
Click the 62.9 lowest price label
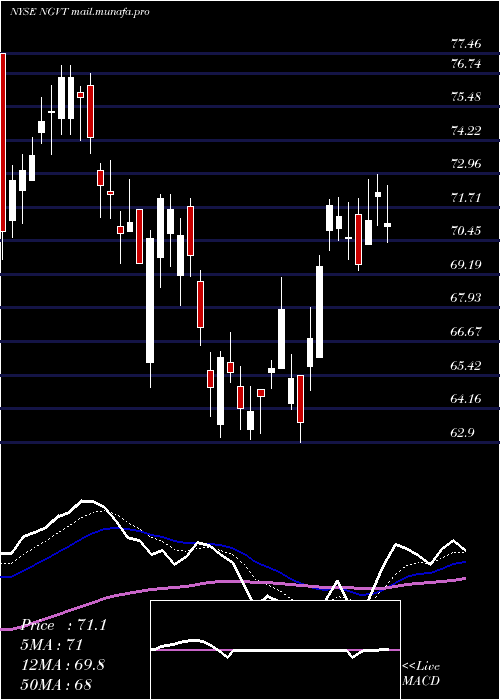click(x=462, y=433)
